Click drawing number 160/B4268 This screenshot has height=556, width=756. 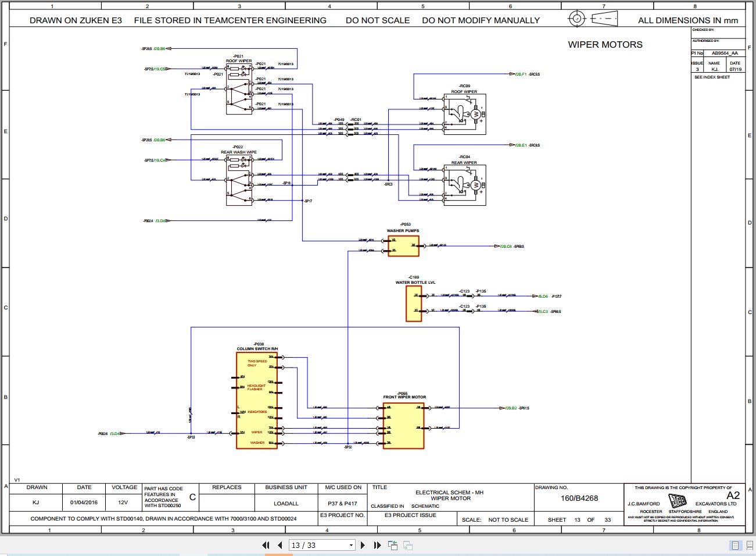pyautogui.click(x=579, y=498)
